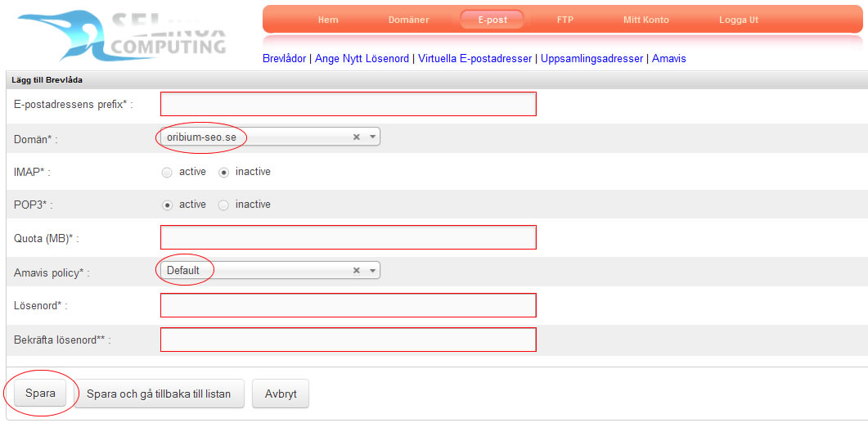Set POP3 to inactive
Viewport: 868px width, 432px height.
coord(223,205)
